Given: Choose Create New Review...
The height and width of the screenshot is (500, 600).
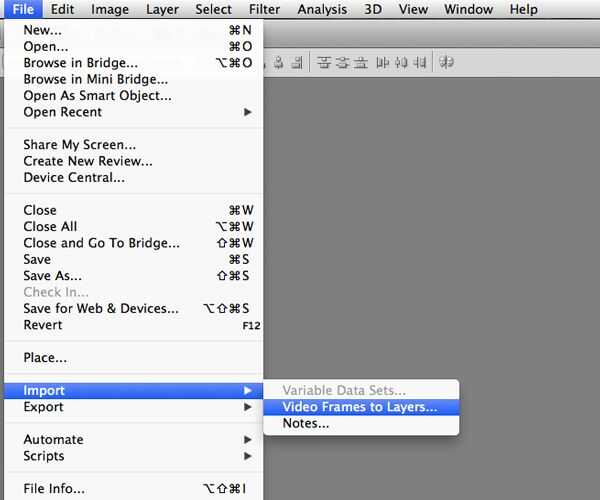Looking at the screenshot, I should (x=134, y=161).
